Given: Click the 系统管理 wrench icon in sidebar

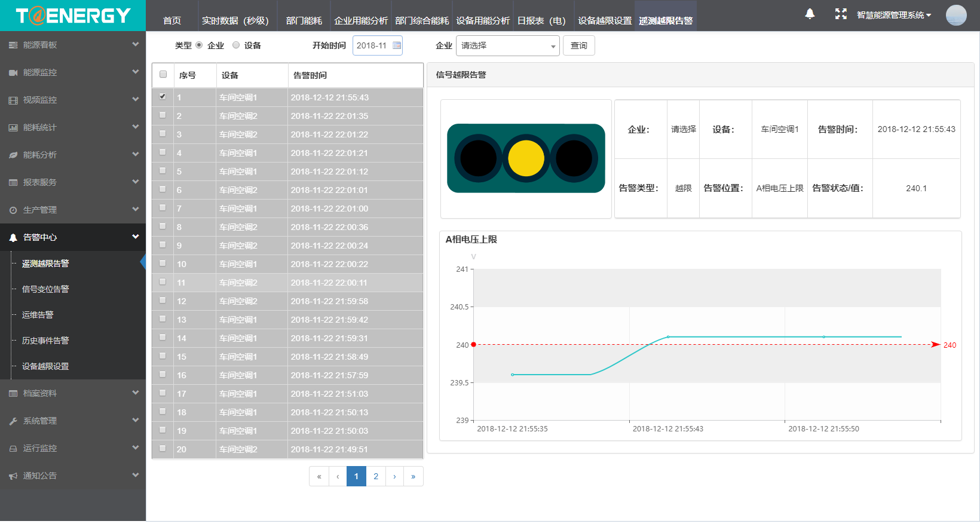Looking at the screenshot, I should [13, 421].
